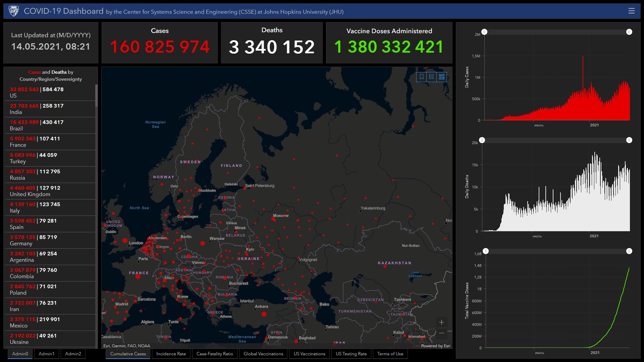Select the Admin0 tab
The width and height of the screenshot is (644, 362).
pyautogui.click(x=20, y=354)
